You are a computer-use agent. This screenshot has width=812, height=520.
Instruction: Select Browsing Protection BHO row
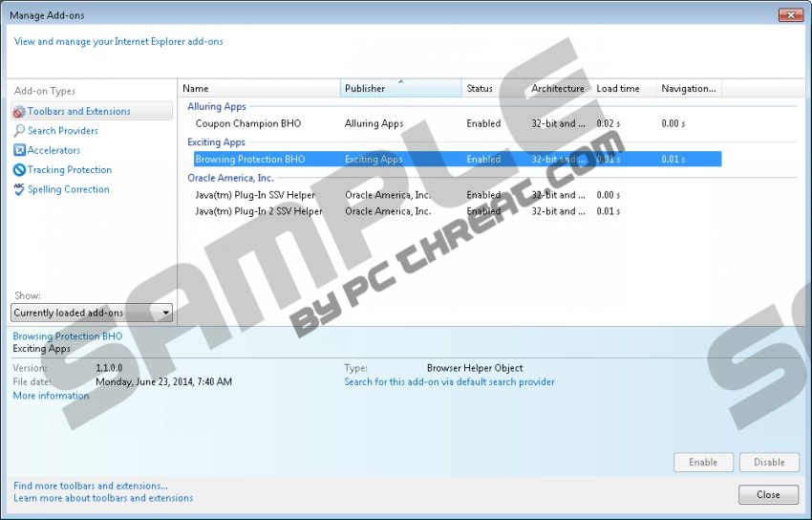[x=250, y=160]
